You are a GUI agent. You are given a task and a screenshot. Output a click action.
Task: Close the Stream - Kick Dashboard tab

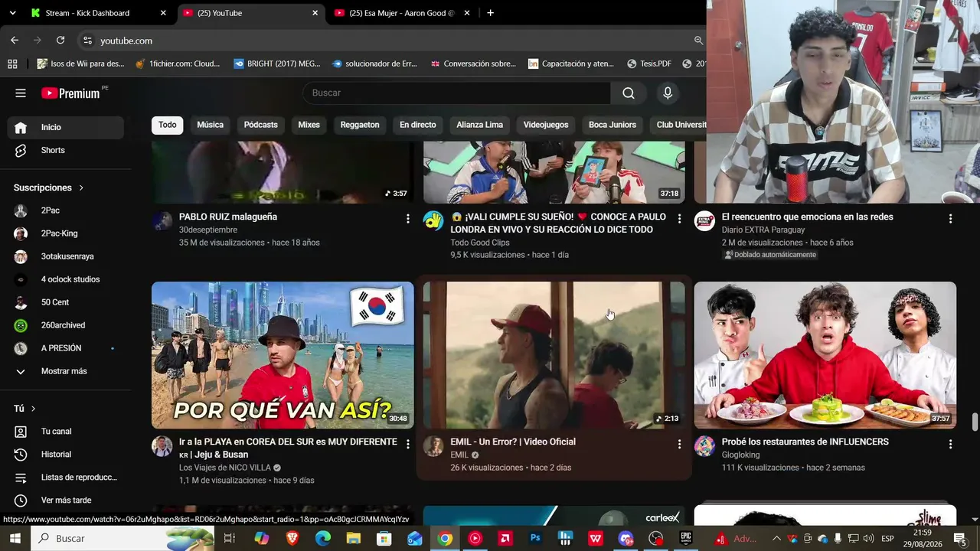(163, 13)
